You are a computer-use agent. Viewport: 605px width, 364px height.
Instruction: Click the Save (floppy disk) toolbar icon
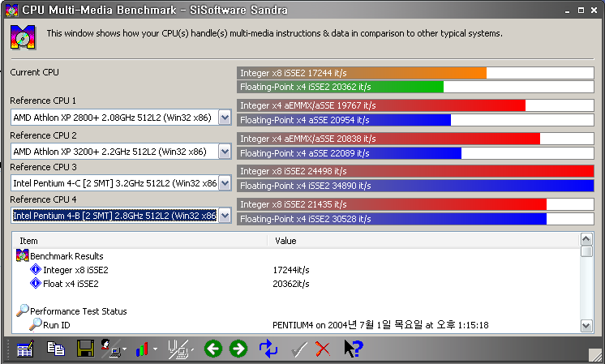[85, 349]
